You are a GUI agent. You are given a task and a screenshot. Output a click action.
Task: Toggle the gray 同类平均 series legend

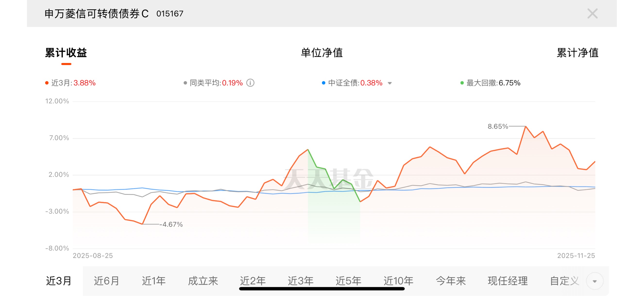click(213, 83)
